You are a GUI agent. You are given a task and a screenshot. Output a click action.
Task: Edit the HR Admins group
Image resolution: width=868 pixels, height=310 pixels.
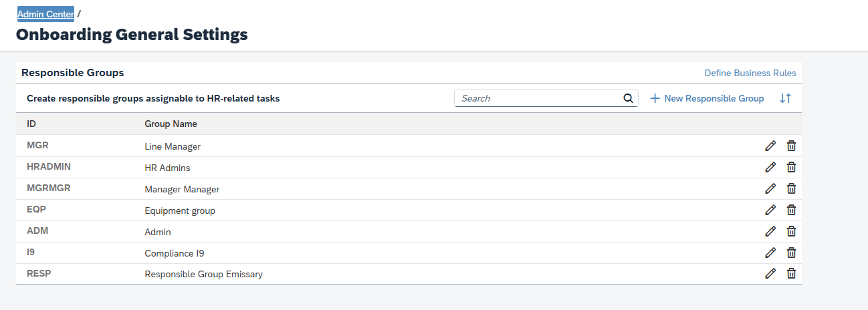tap(770, 168)
